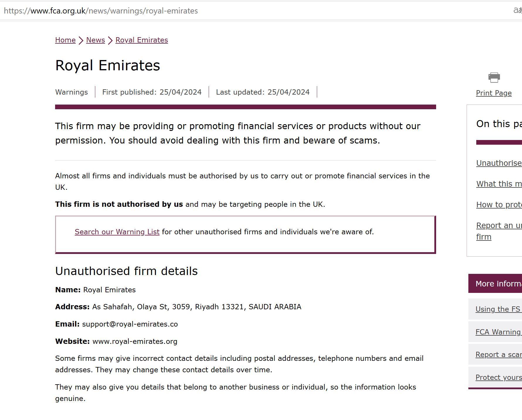Click the 'Report a scam' link
522x420 pixels.
[498, 355]
